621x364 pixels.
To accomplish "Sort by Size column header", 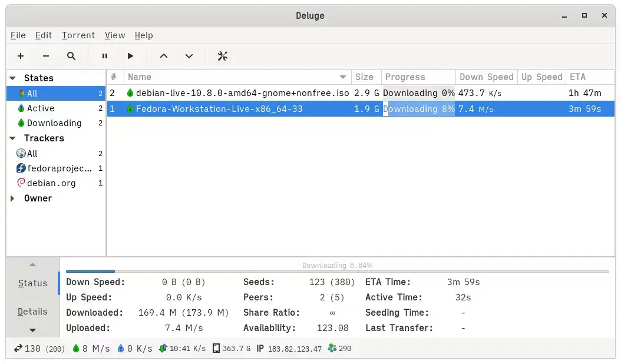I will point(366,77).
